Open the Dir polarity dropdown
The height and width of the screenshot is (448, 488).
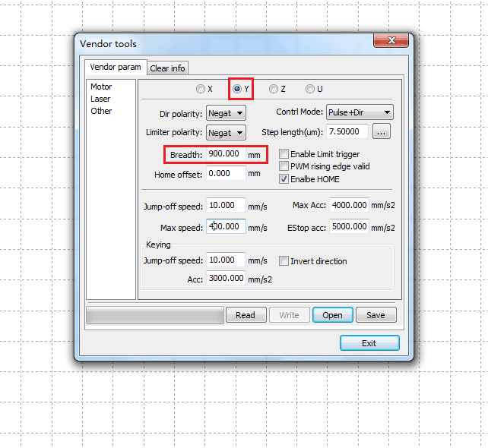tap(226, 113)
